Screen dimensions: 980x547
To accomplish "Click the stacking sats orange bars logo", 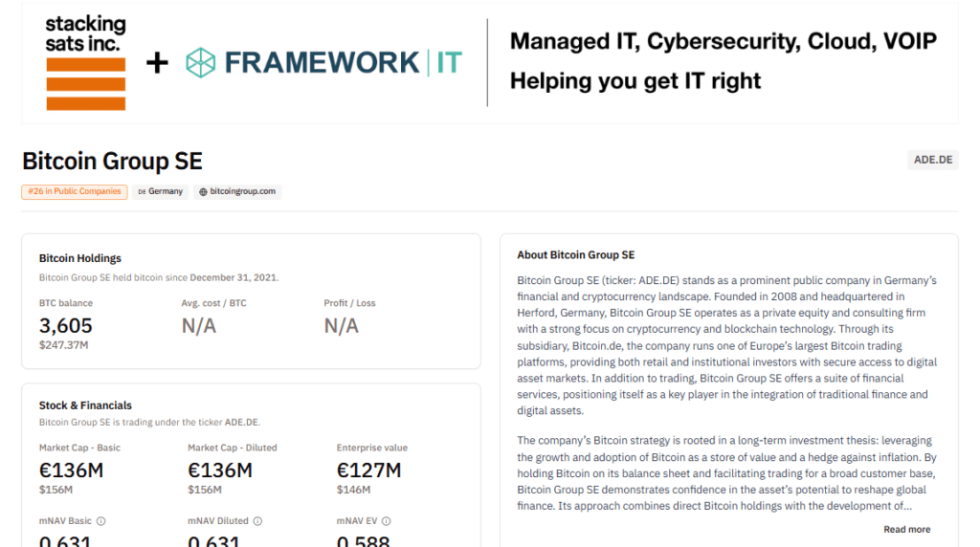I will 85,83.
